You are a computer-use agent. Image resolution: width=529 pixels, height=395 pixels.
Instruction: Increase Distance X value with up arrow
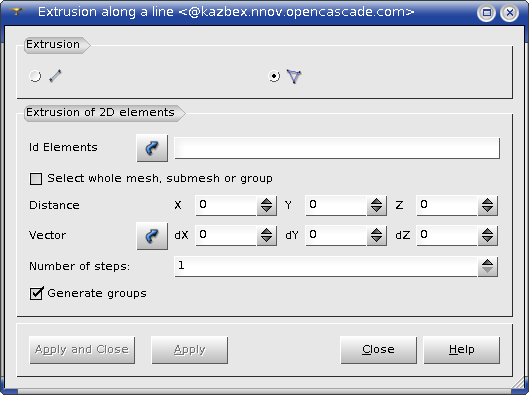pos(267,201)
